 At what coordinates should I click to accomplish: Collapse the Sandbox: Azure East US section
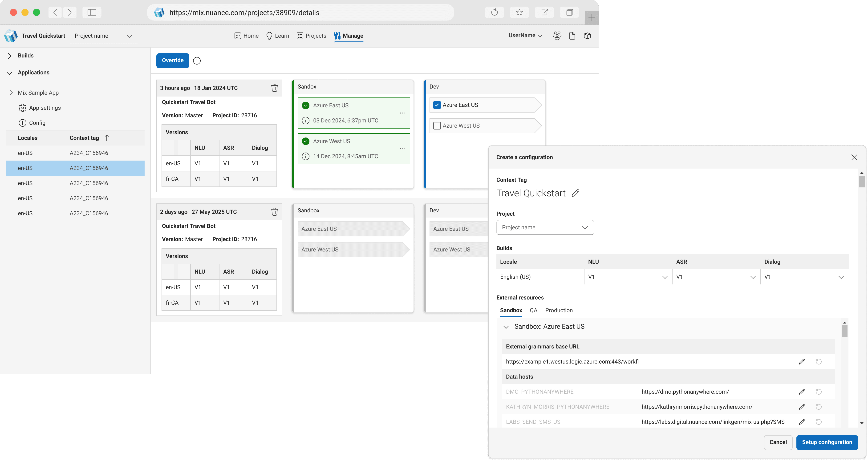coord(506,327)
